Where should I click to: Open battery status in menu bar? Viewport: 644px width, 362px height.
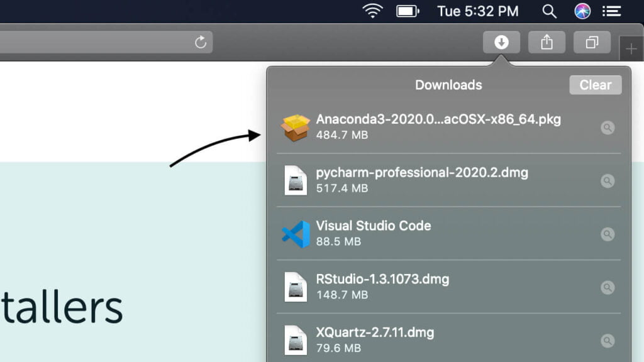point(408,11)
